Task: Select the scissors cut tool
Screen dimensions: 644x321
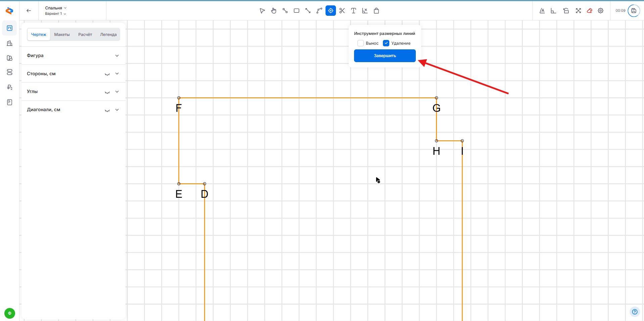Action: tap(342, 11)
